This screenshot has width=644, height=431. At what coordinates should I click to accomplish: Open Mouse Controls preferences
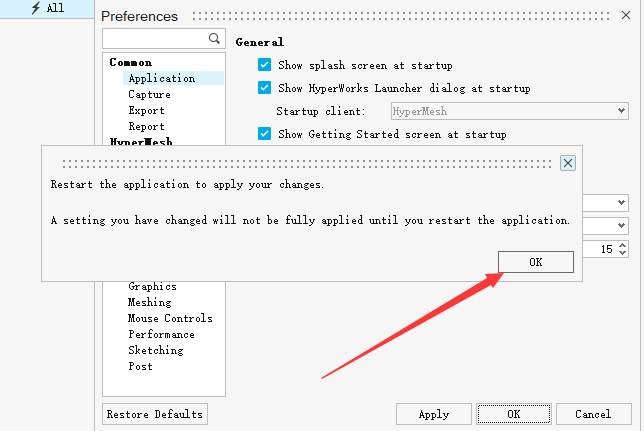[x=169, y=318]
